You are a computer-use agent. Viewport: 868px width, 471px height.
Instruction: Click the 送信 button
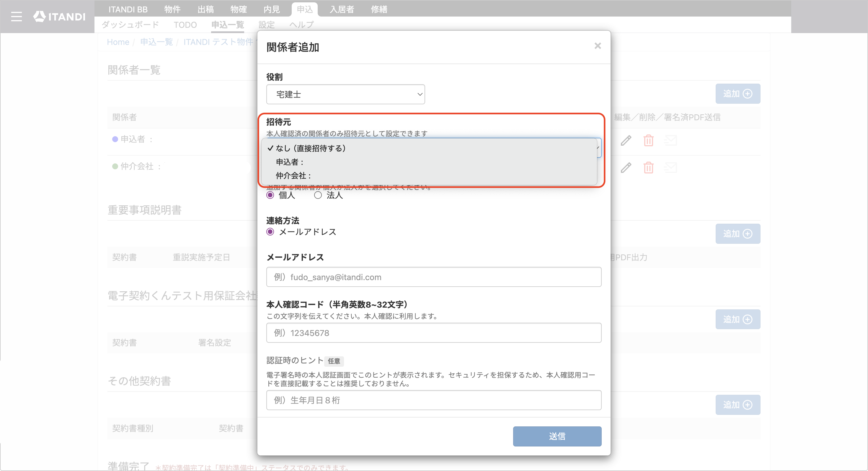pyautogui.click(x=557, y=437)
